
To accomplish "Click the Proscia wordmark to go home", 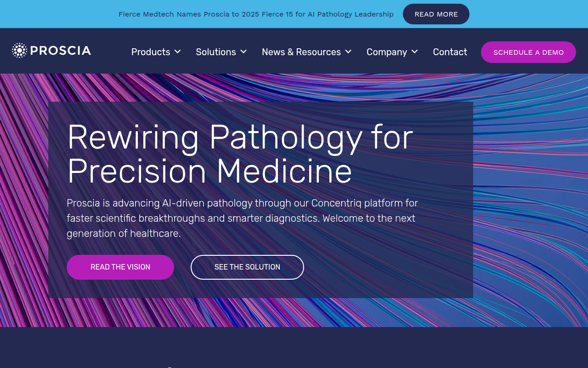I will click(x=60, y=51).
